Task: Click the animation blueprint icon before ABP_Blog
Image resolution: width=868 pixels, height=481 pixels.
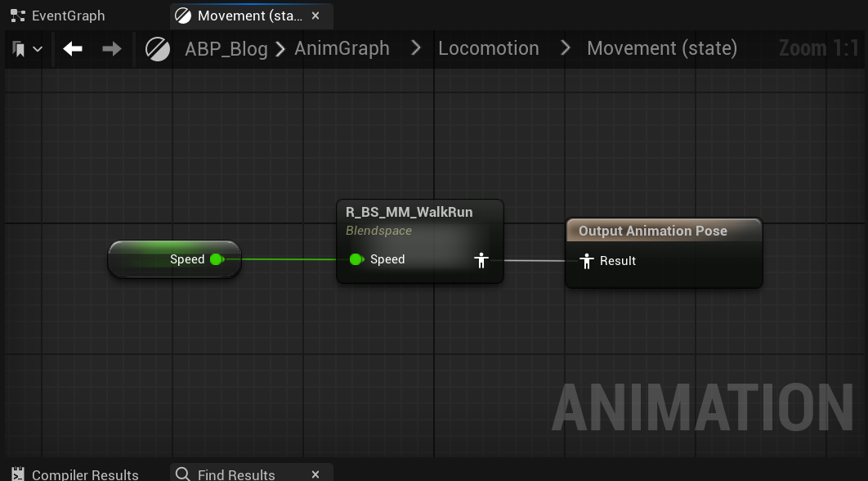Action: click(158, 49)
